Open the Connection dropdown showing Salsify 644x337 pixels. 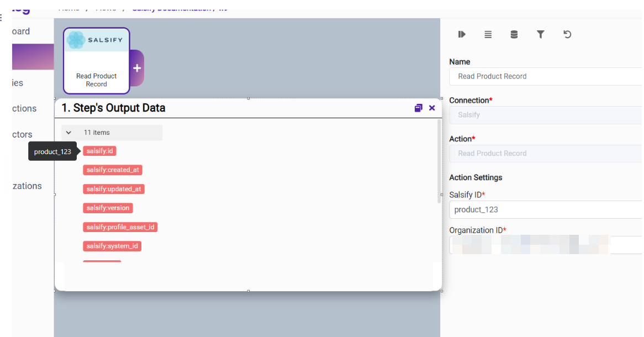pos(544,115)
